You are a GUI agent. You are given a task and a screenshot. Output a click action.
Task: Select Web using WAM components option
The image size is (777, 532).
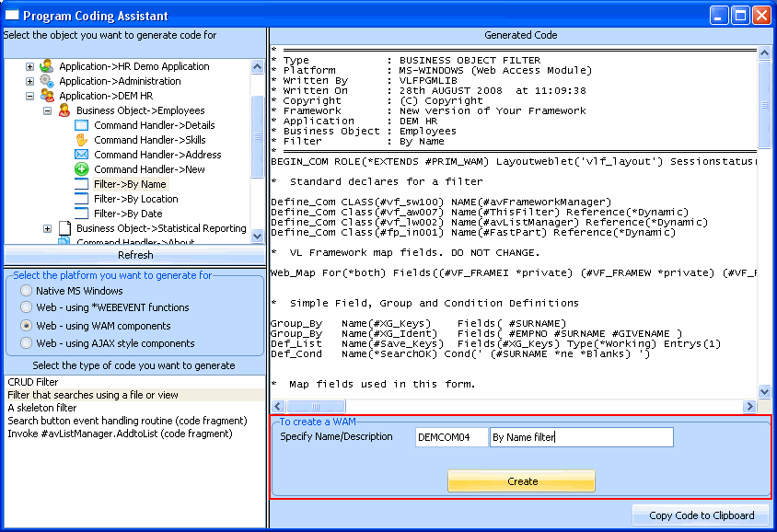[27, 326]
